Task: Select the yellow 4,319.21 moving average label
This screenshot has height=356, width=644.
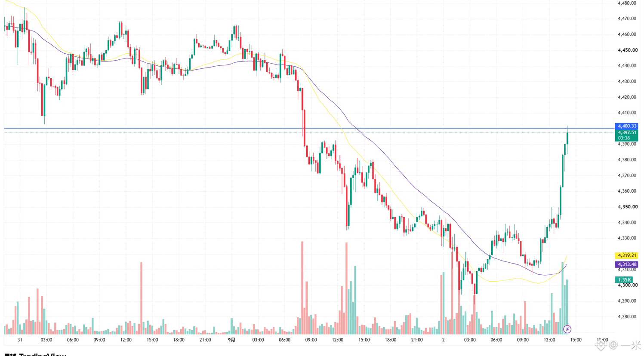Action: (x=626, y=255)
